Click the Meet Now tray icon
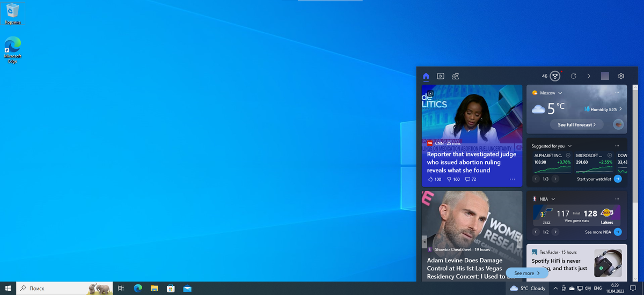The image size is (644, 295). tap(563, 288)
